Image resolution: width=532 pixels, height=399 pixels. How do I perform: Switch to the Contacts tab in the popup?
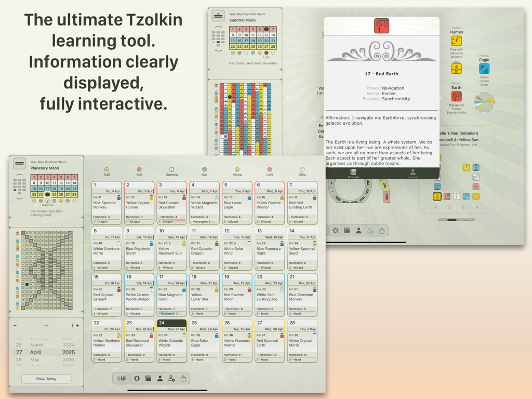click(413, 172)
